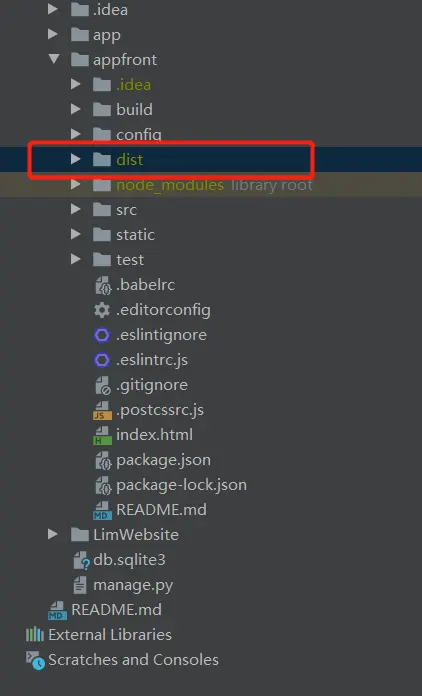This screenshot has height=696, width=422.
Task: Click the Scratches and Consoles icon
Action: coord(35,660)
